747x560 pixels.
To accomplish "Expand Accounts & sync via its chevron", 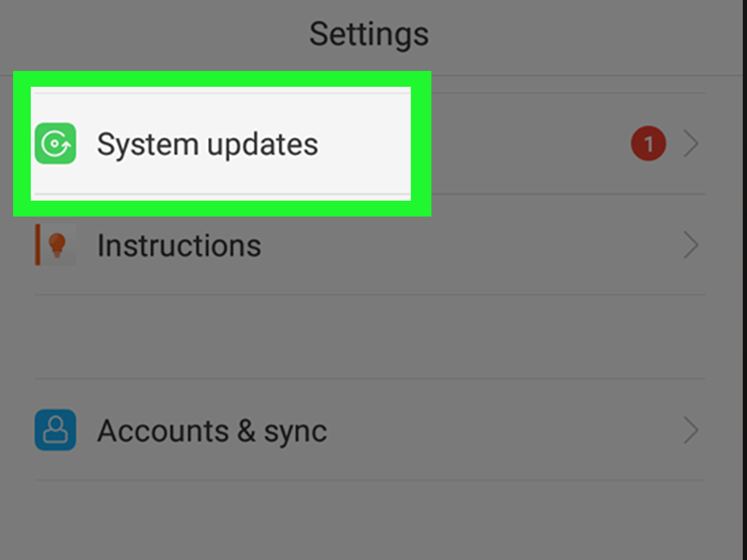I will [x=691, y=430].
